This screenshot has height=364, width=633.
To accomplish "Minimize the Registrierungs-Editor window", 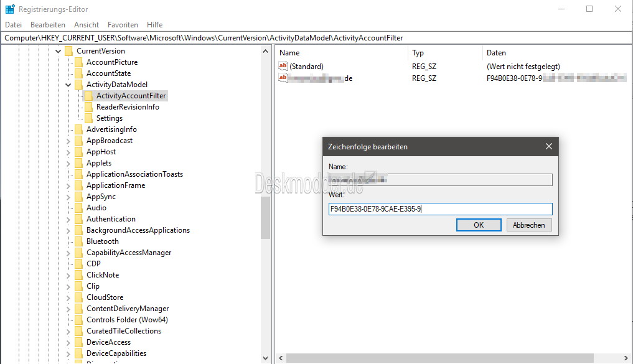I will [561, 9].
